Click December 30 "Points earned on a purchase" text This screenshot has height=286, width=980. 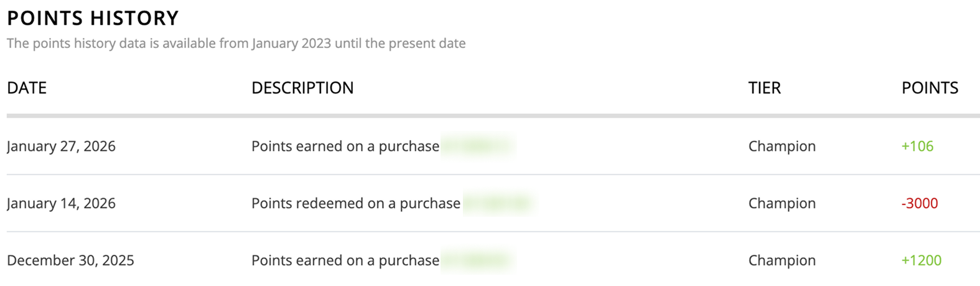coord(345,260)
